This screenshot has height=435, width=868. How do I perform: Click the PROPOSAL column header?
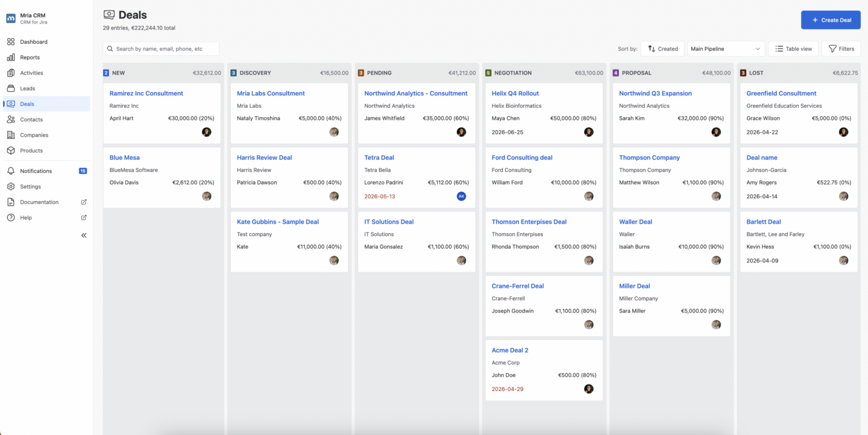tap(637, 73)
